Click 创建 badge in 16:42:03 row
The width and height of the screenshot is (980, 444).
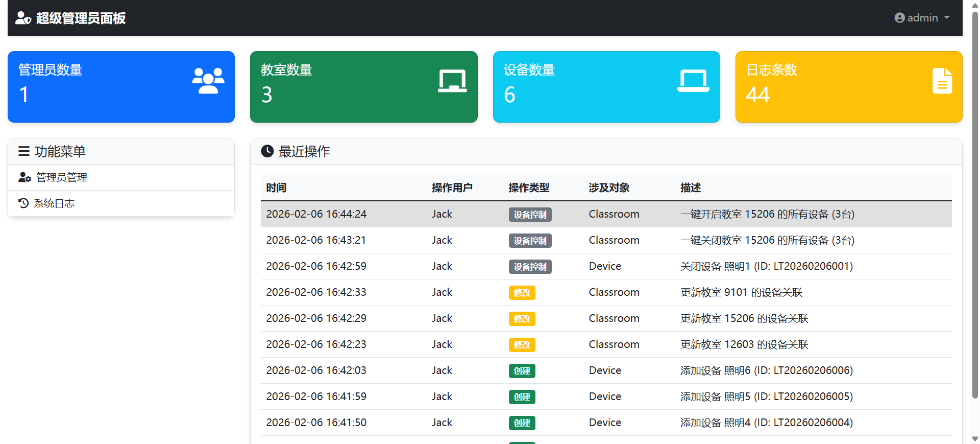click(522, 371)
